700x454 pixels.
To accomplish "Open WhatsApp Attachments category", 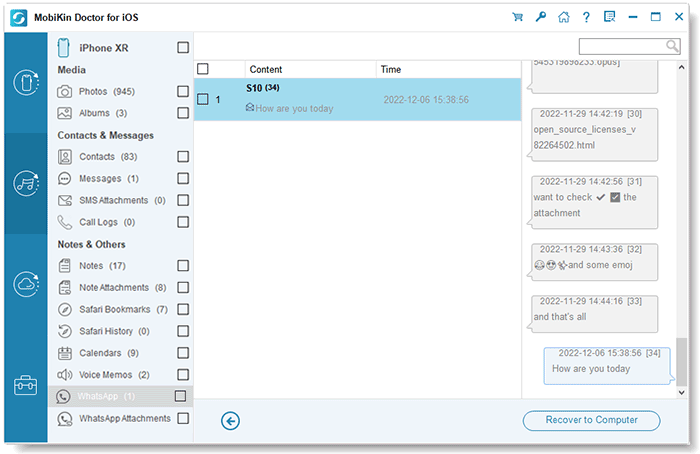I will pyautogui.click(x=125, y=419).
